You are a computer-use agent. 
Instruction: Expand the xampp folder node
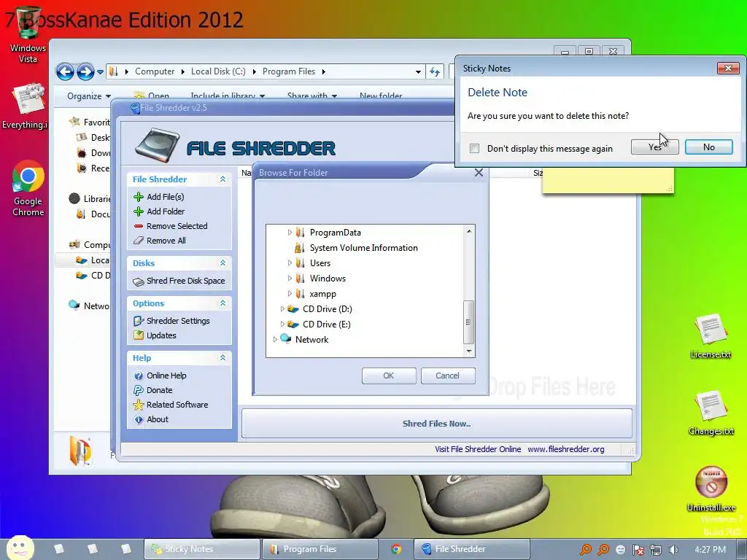point(289,294)
